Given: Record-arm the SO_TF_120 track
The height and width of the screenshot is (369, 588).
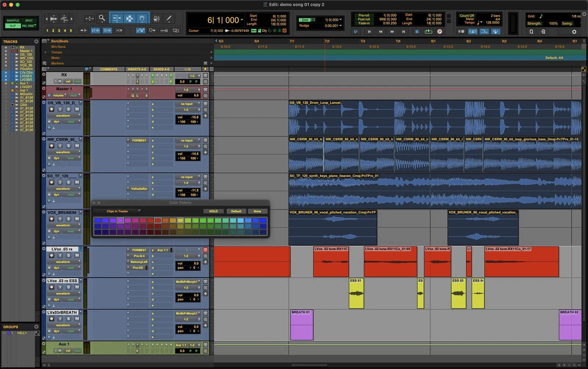Looking at the screenshot, I should pos(51,182).
